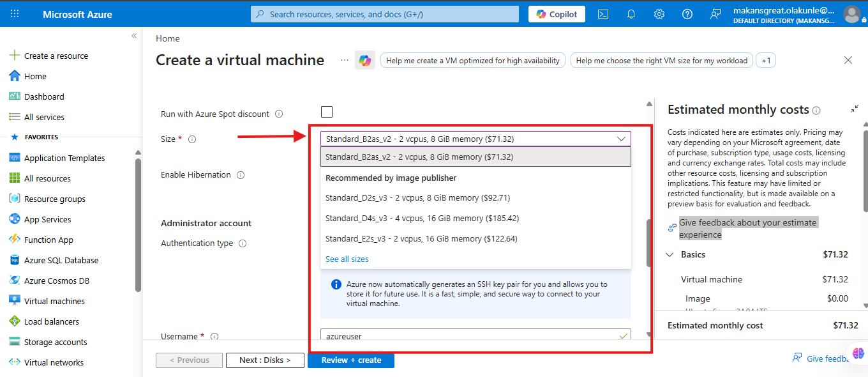The width and height of the screenshot is (868, 377).
Task: Open the Azure portal menu grid icon
Action: 15,14
